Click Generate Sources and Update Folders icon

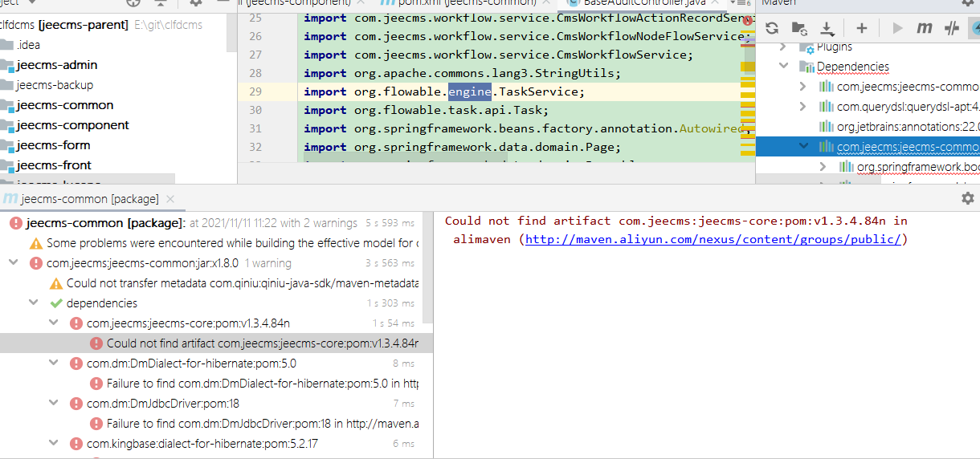pyautogui.click(x=799, y=29)
